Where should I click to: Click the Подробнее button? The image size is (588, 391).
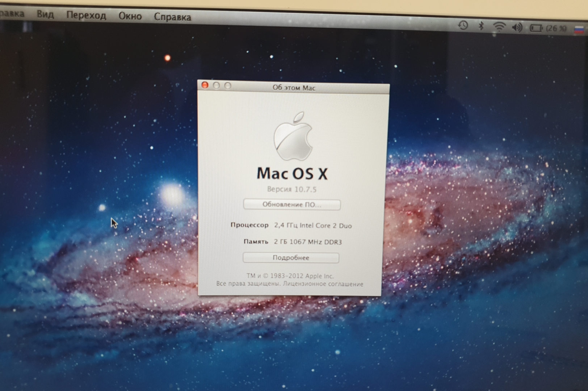pos(291,257)
